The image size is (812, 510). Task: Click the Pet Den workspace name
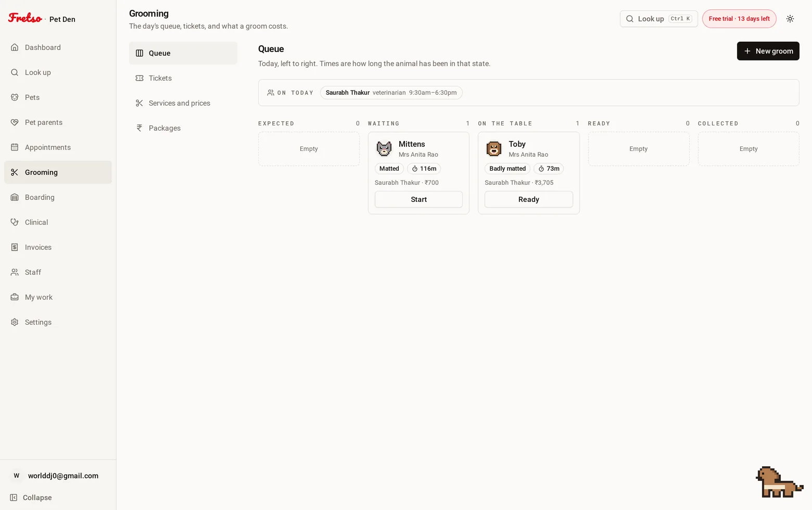[x=62, y=19]
